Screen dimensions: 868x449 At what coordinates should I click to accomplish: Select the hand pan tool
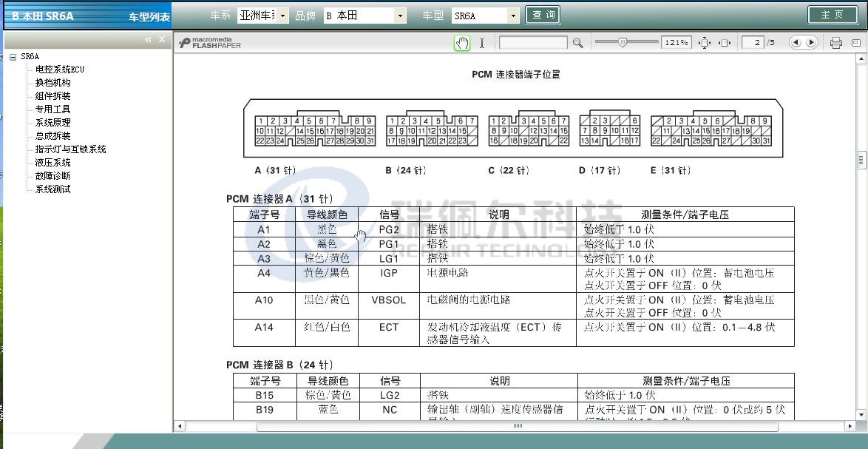coord(462,43)
